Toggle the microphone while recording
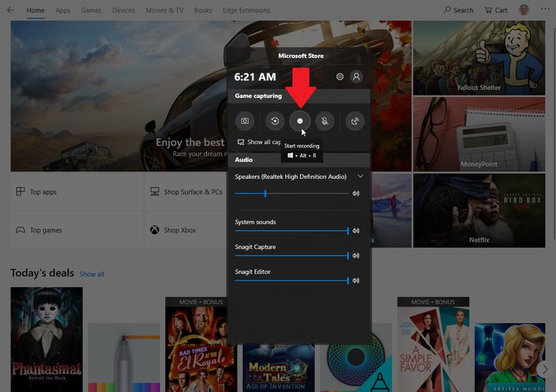 click(325, 121)
